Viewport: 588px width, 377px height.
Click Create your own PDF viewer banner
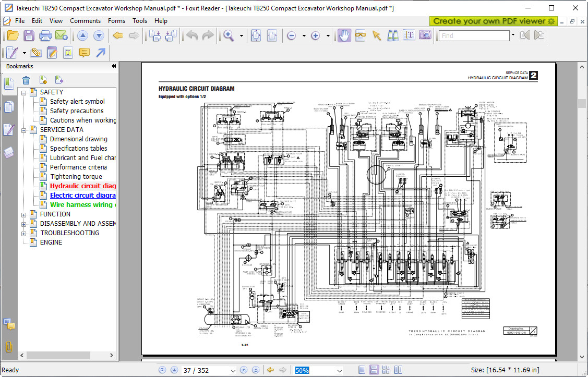pyautogui.click(x=494, y=21)
